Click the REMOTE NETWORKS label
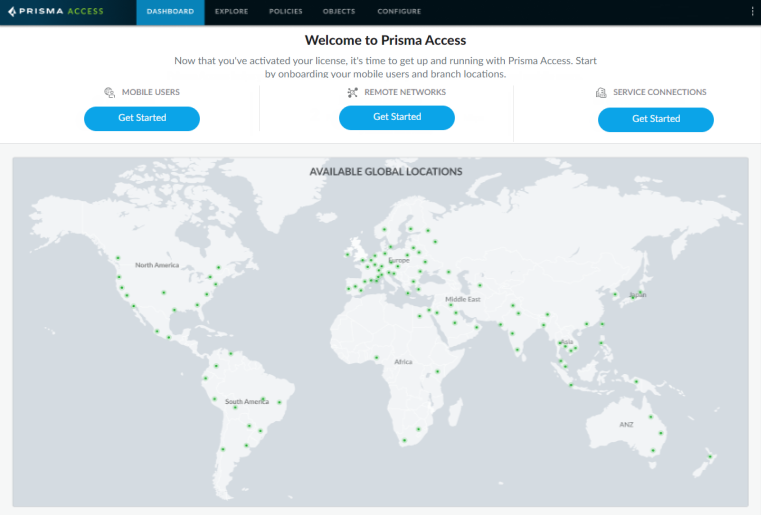The image size is (761, 515). pyautogui.click(x=405, y=92)
